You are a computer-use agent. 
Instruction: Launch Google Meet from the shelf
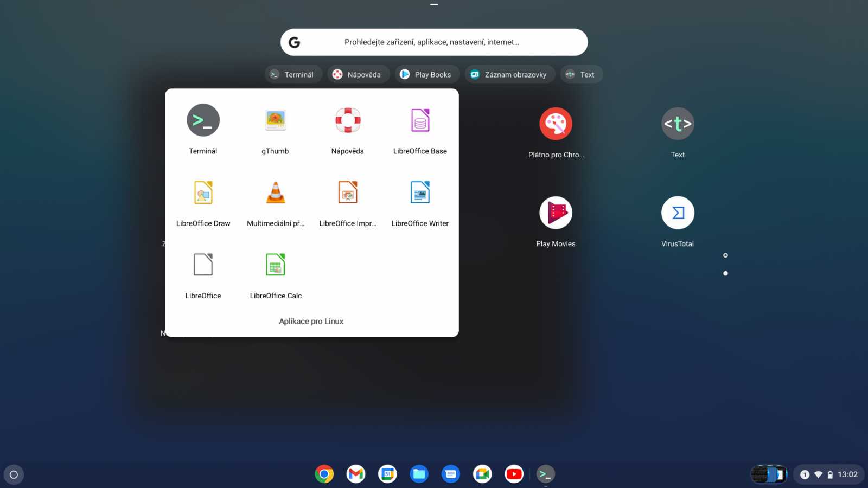coord(482,474)
